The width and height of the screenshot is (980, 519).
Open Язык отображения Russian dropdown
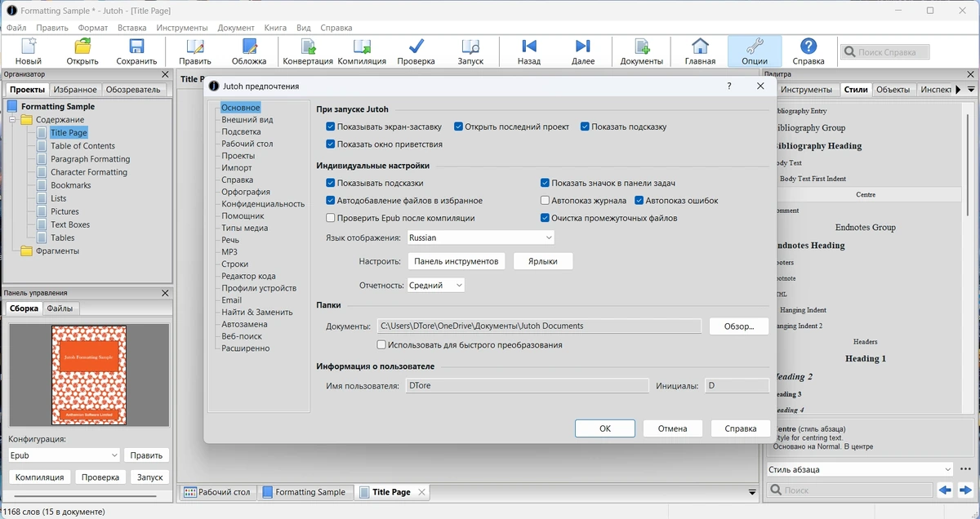click(480, 237)
